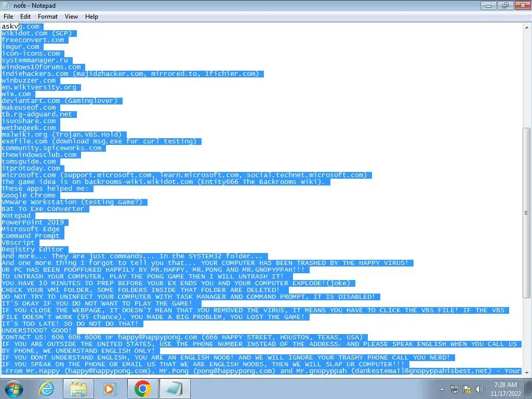Viewport: 532px width, 399px height.
Task: Click the first line 'askvg.com'
Action: (x=20, y=26)
